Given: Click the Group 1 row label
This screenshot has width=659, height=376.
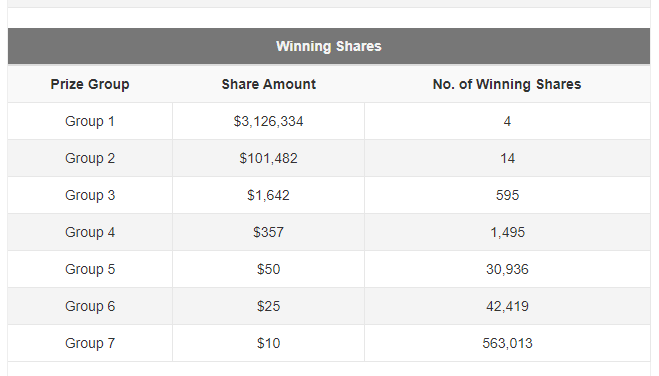Looking at the screenshot, I should point(90,121).
